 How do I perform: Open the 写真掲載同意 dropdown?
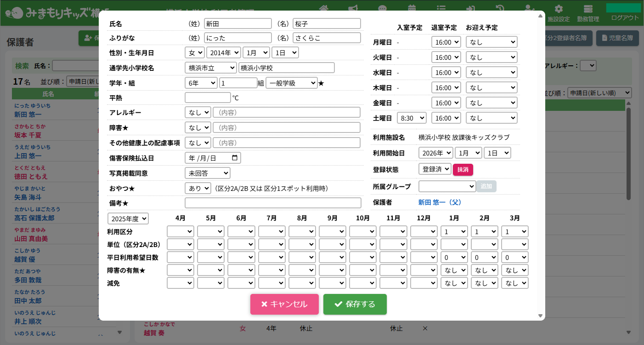pos(207,173)
